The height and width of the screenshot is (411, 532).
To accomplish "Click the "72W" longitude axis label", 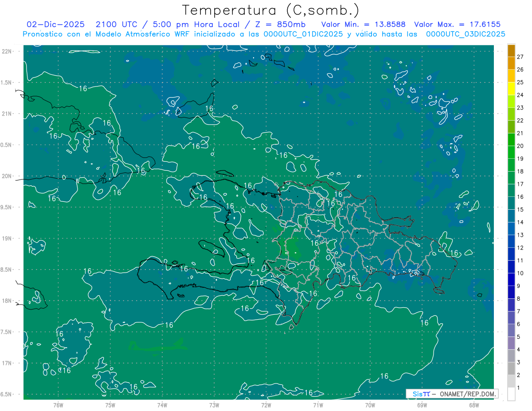I will [x=266, y=405].
